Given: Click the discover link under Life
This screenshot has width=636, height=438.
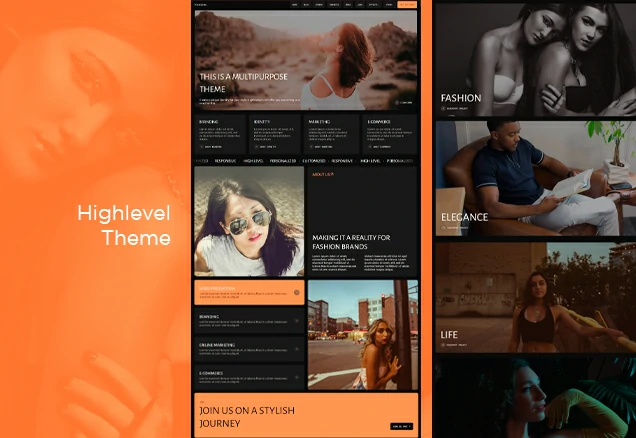Looking at the screenshot, I should (x=454, y=345).
